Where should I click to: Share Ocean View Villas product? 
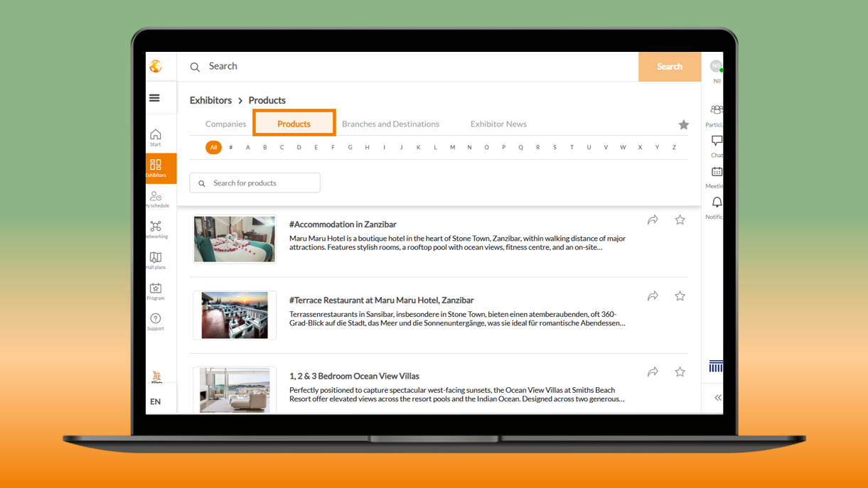[653, 372]
